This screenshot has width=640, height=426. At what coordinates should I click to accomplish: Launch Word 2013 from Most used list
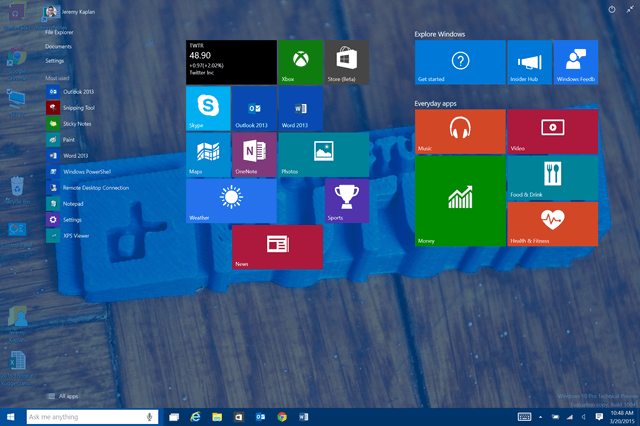tap(67, 155)
